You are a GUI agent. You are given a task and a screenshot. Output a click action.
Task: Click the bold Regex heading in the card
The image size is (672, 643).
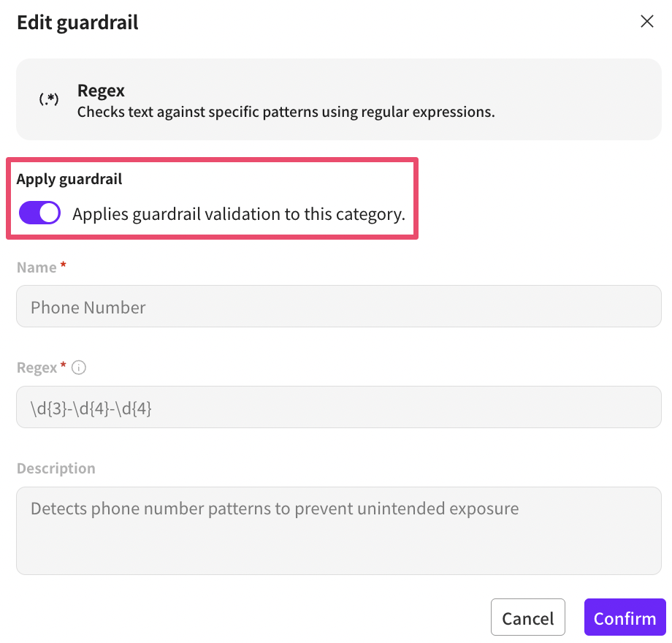click(101, 91)
